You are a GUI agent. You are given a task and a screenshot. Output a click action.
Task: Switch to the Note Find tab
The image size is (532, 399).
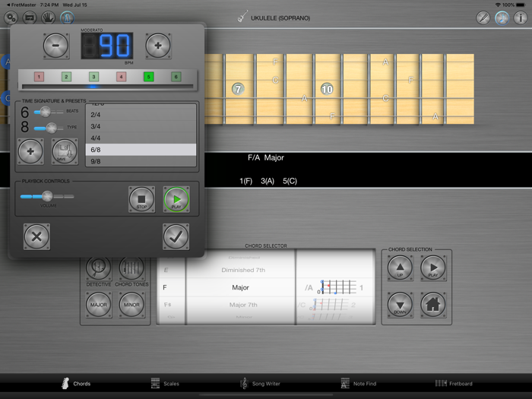(359, 383)
